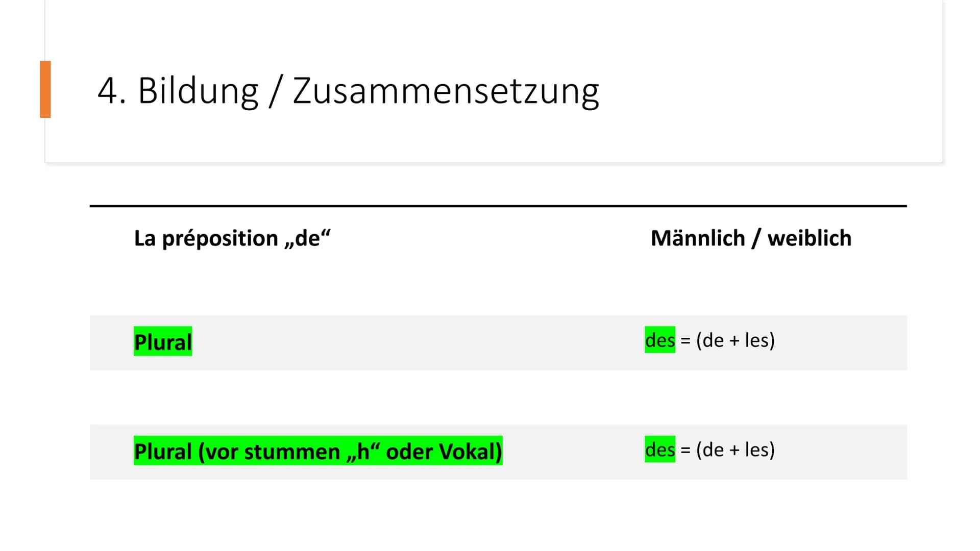Click "(de + les)" in the first Plural row
Screen dimensions: 980x551
coord(735,340)
